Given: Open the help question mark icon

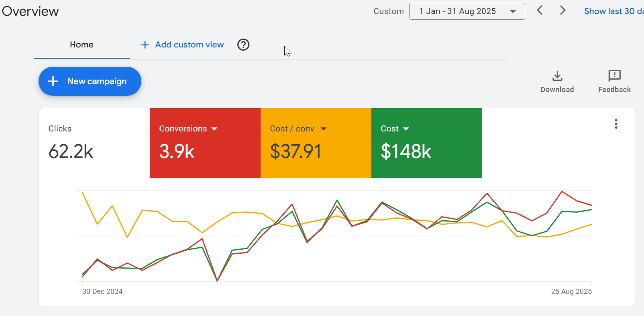Looking at the screenshot, I should (243, 45).
